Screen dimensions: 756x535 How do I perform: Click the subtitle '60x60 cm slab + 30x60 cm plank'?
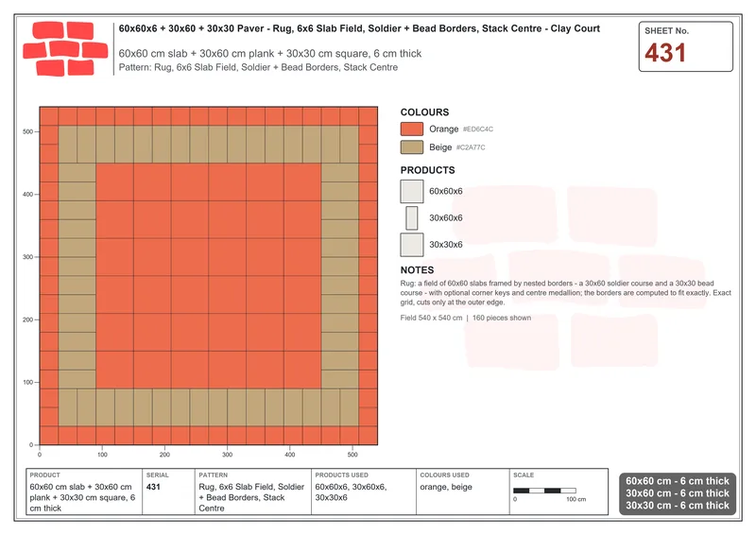click(270, 54)
